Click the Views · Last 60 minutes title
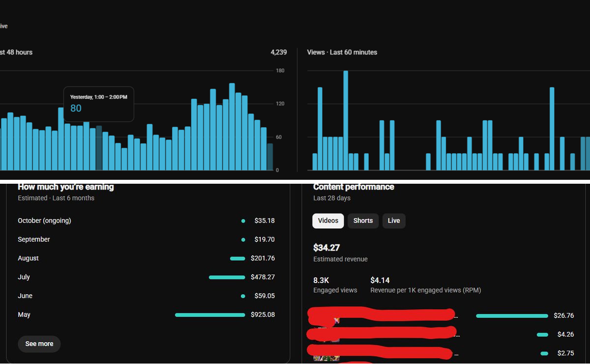Image resolution: width=590 pixels, height=364 pixels. coord(342,52)
